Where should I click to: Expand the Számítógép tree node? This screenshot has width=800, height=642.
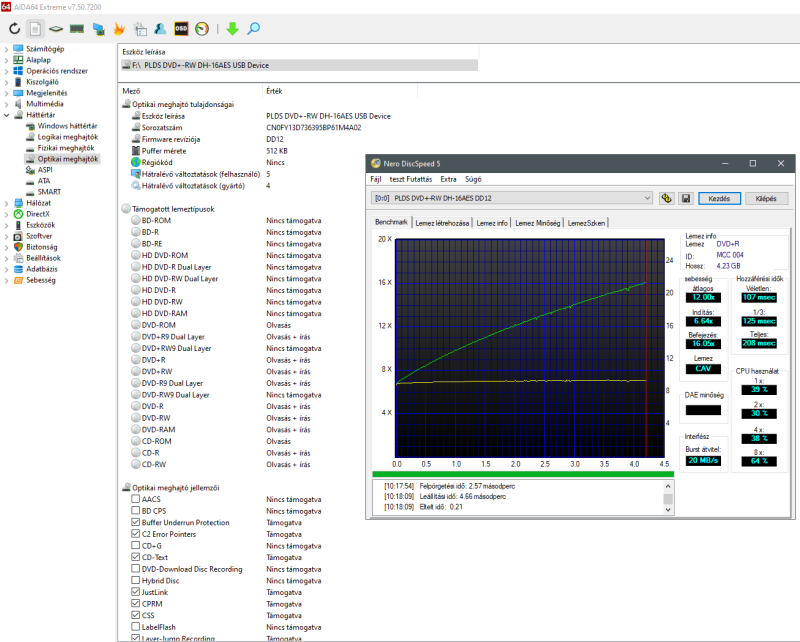coord(7,48)
